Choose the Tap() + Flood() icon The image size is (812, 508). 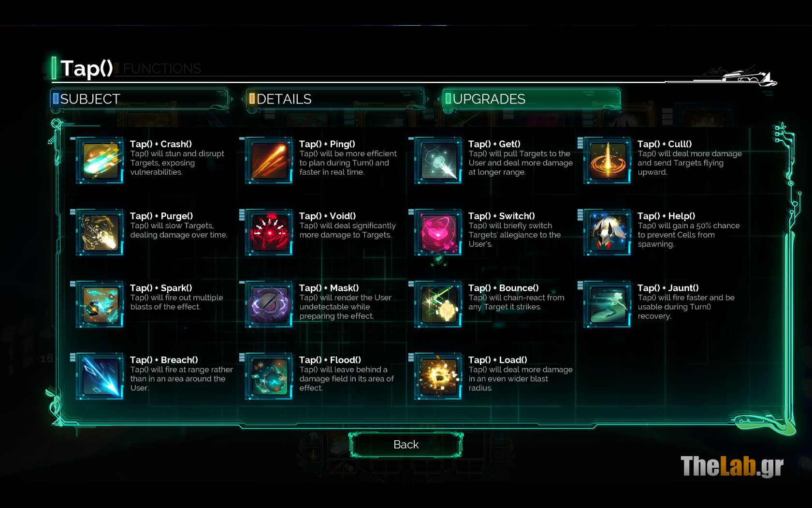coord(269,376)
